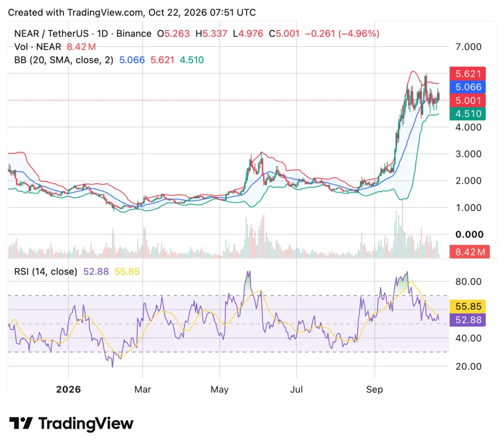Click the 40.00 RSI scale label

coord(469,338)
